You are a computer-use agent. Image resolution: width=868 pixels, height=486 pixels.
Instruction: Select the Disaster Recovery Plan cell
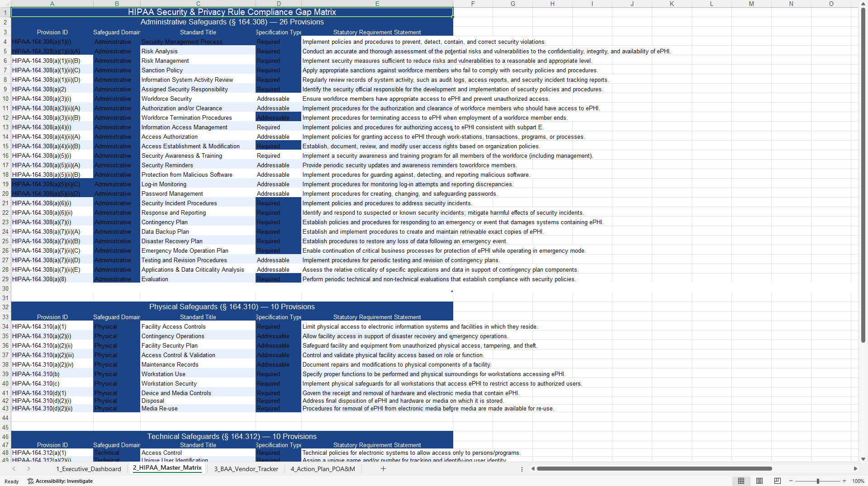point(198,241)
